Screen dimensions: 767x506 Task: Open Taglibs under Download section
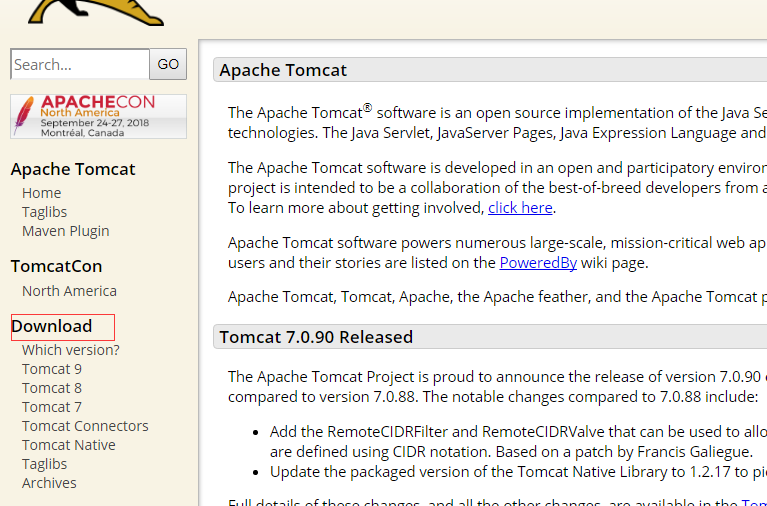(x=45, y=464)
